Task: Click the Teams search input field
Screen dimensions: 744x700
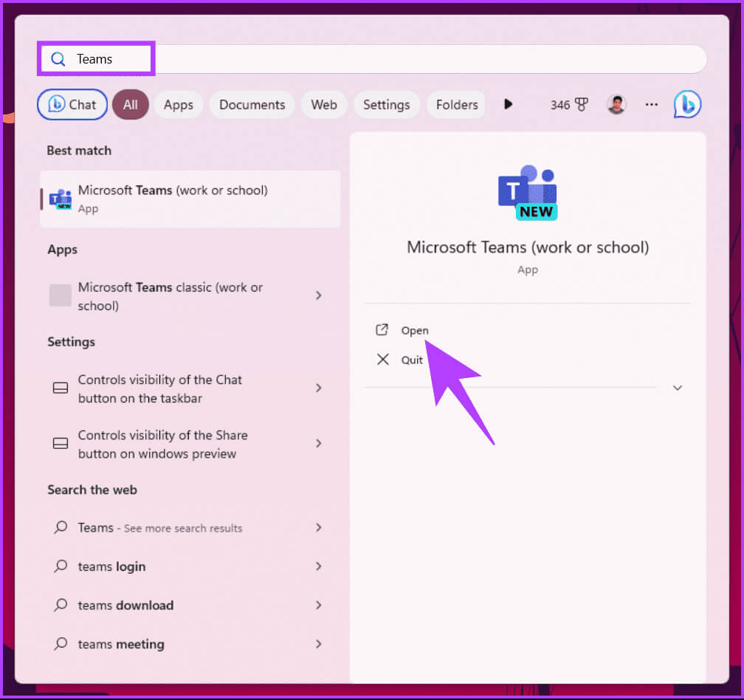Action: click(372, 59)
